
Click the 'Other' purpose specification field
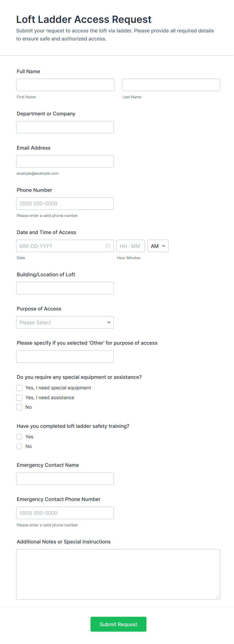[65, 356]
